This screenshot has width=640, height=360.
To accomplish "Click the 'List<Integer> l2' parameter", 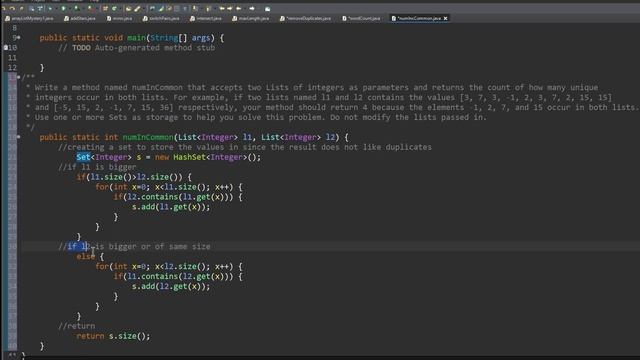I will coord(298,137).
